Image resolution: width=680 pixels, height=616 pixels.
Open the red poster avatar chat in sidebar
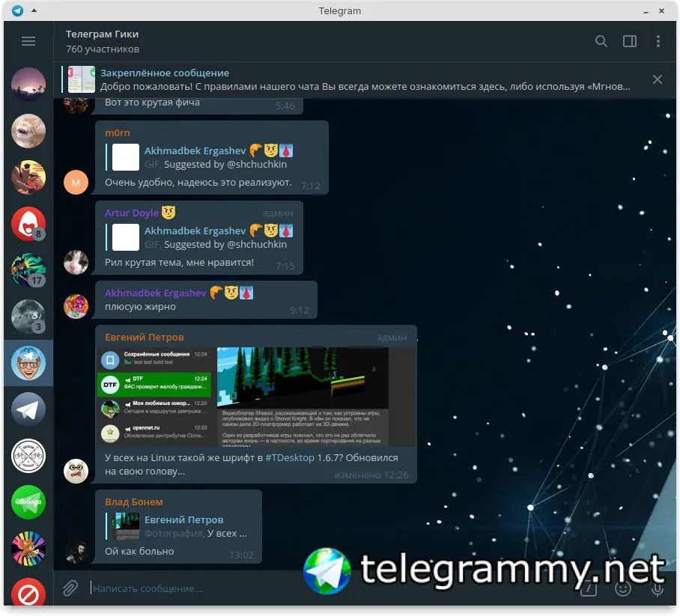tap(28, 177)
